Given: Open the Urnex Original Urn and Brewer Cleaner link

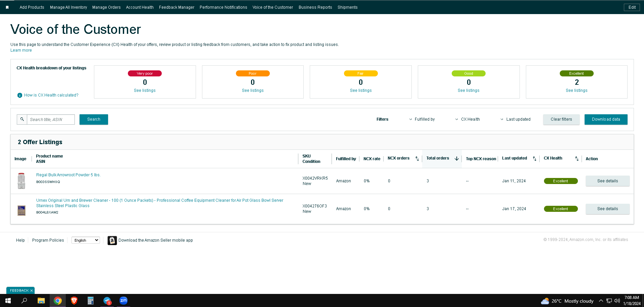Looking at the screenshot, I should (160, 203).
